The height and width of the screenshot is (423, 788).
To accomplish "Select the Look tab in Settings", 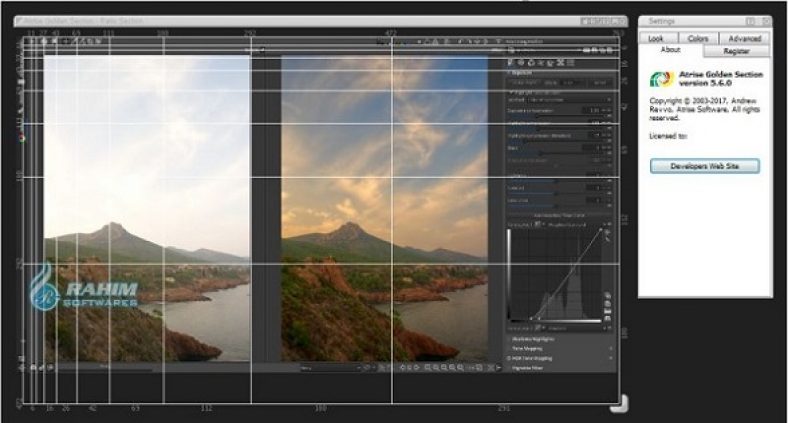I will [656, 38].
